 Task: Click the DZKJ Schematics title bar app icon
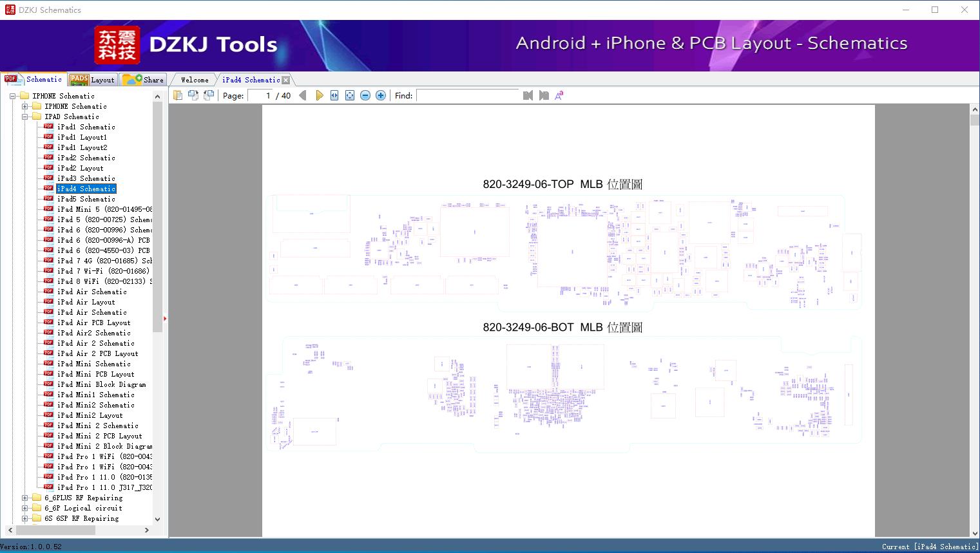10,10
